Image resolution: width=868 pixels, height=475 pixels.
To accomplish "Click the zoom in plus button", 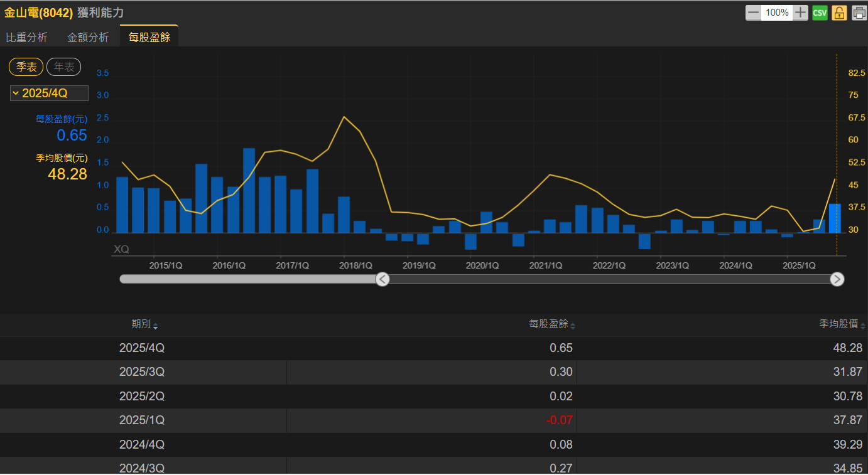I will pos(800,13).
